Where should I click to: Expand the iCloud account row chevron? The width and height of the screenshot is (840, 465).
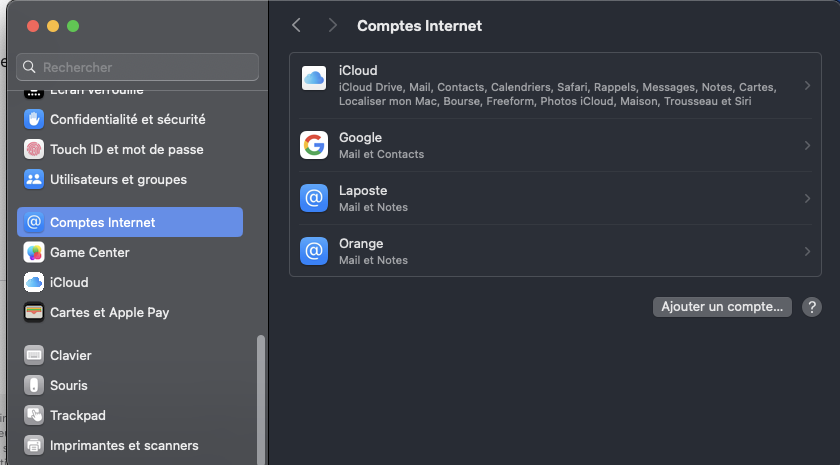807,86
